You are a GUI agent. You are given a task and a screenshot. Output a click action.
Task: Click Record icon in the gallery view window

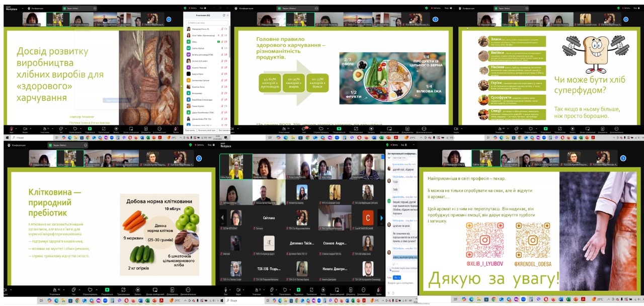tap(323, 289)
